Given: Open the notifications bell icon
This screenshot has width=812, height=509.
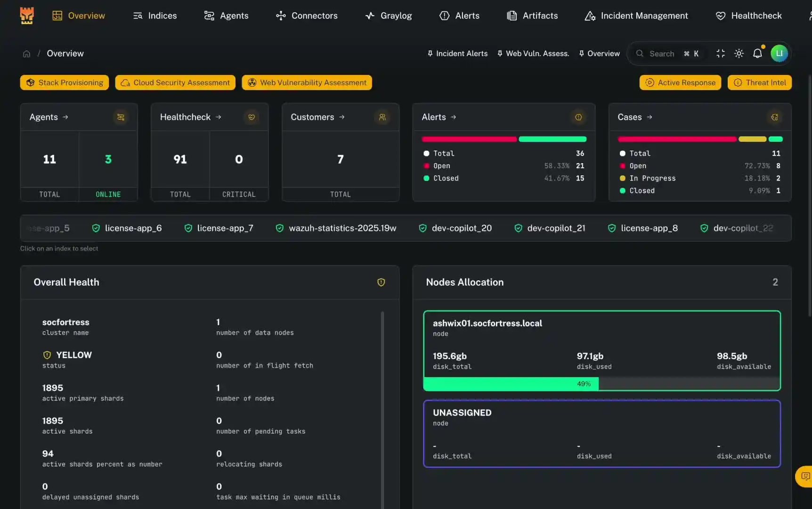Looking at the screenshot, I should [757, 54].
